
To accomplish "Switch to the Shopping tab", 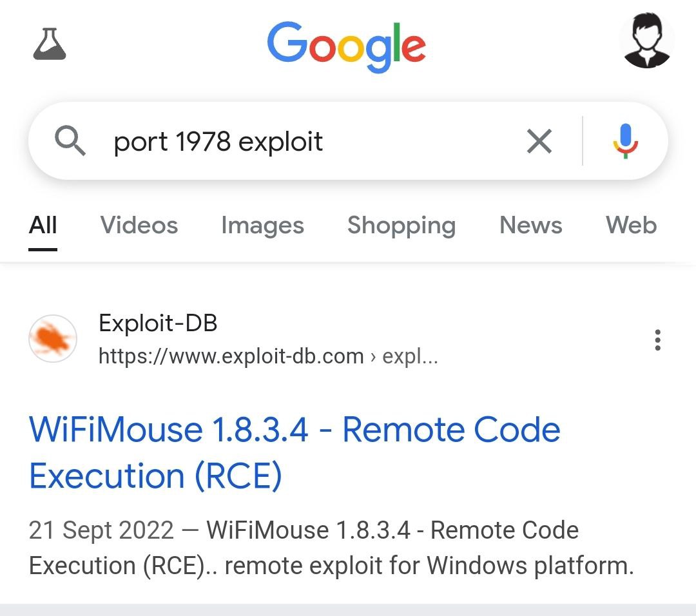I will pos(401,225).
